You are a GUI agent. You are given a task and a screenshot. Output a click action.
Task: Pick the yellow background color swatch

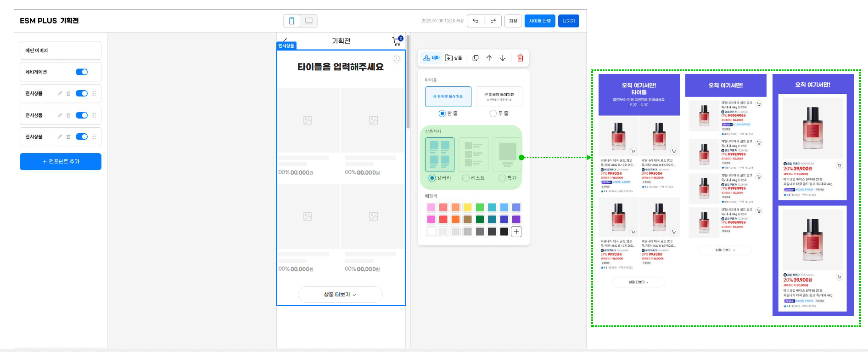click(x=467, y=207)
